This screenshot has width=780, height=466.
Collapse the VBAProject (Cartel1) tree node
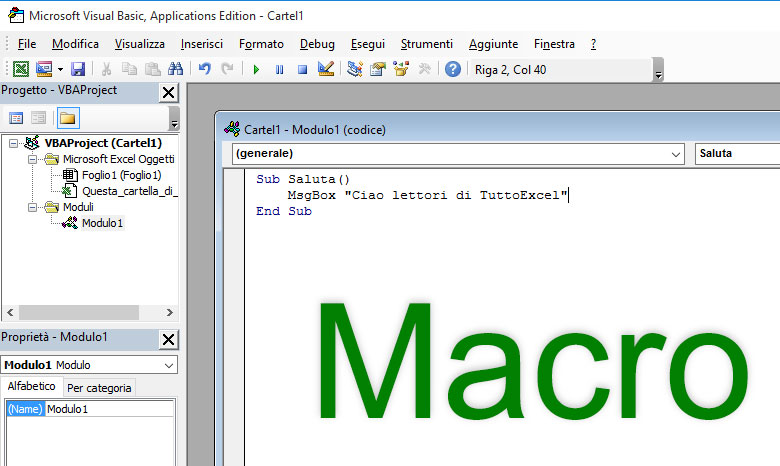(13, 144)
